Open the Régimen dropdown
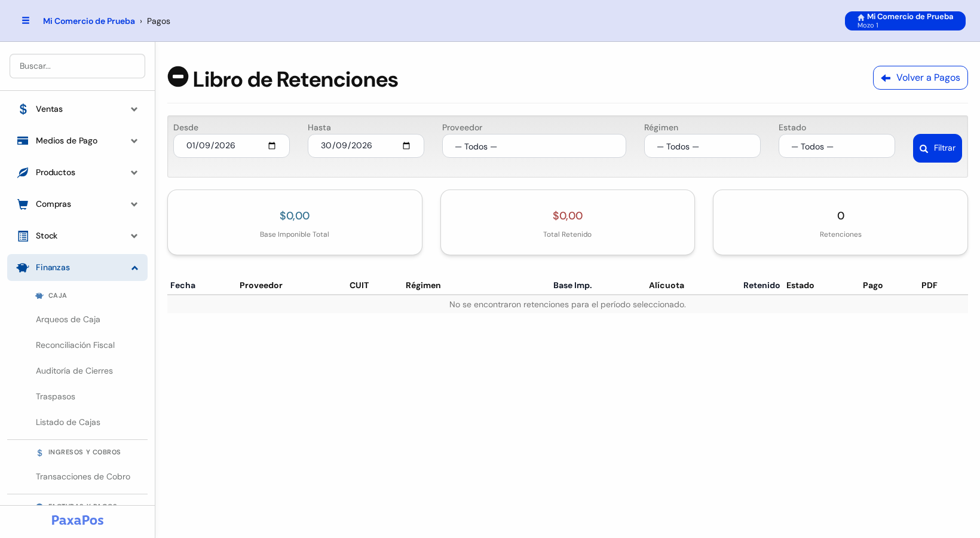 (x=702, y=146)
